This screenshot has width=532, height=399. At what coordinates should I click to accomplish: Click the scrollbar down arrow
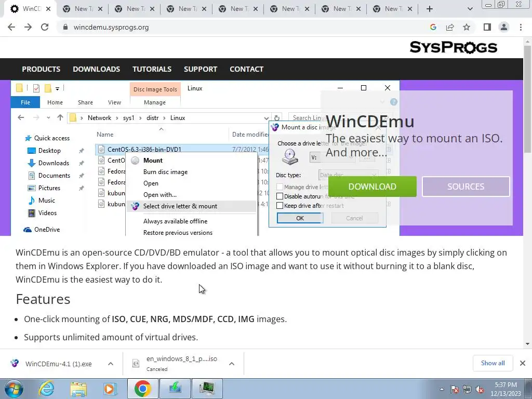click(x=527, y=344)
